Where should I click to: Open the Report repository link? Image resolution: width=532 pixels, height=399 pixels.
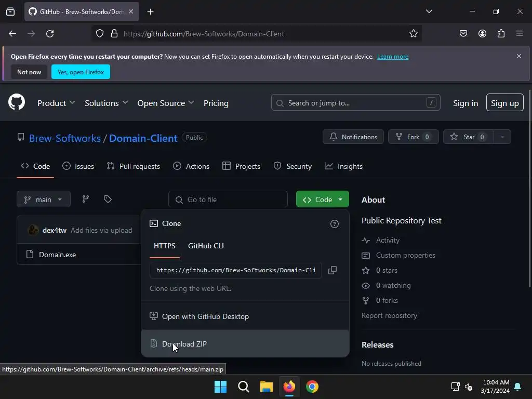click(x=389, y=315)
